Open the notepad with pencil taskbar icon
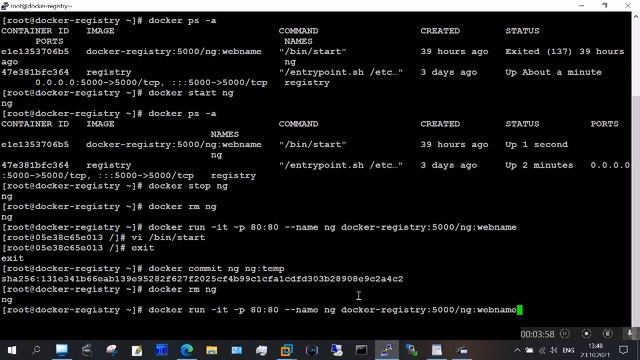640x360 pixels. tap(137, 350)
